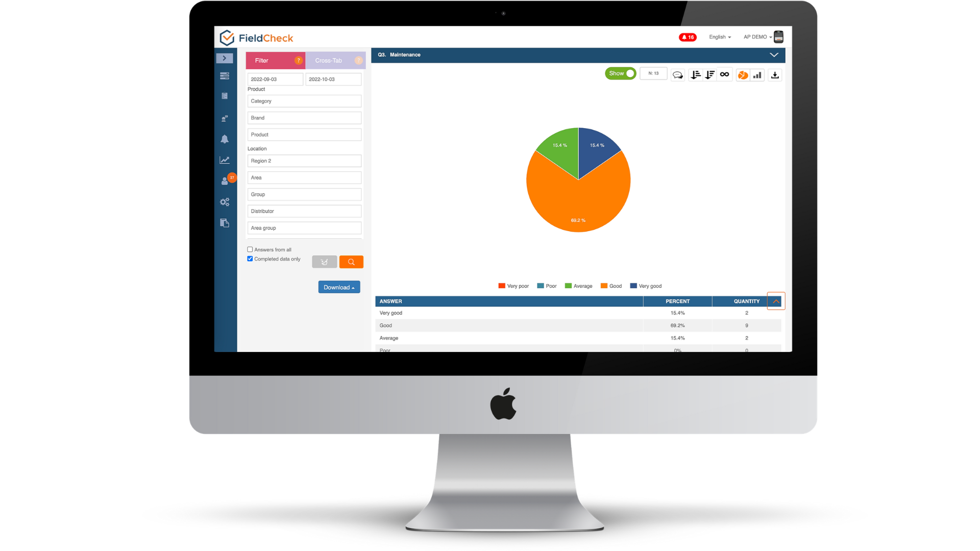This screenshot has width=980, height=551.
Task: Enable the Answers from all checkbox
Action: tap(250, 249)
